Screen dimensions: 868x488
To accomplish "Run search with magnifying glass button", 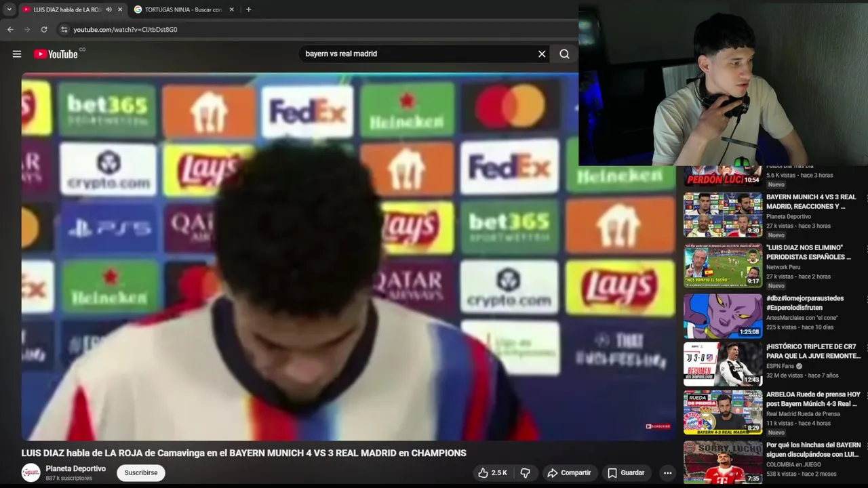I will pyautogui.click(x=564, y=54).
